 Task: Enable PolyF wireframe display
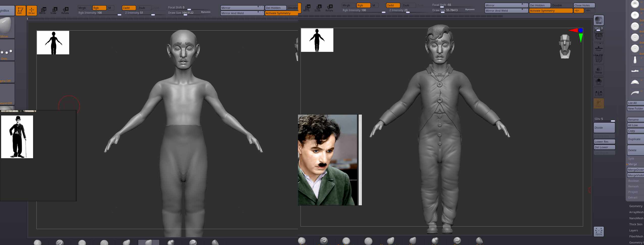599,59
